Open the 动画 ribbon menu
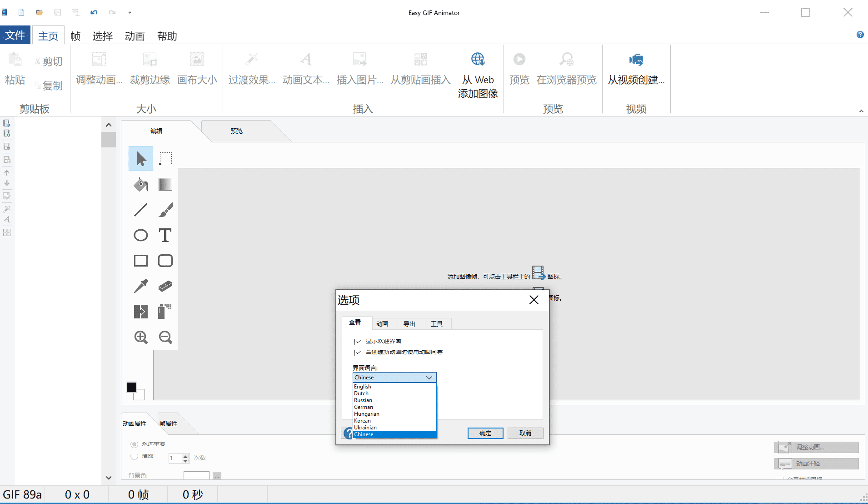This screenshot has height=504, width=868. point(135,36)
